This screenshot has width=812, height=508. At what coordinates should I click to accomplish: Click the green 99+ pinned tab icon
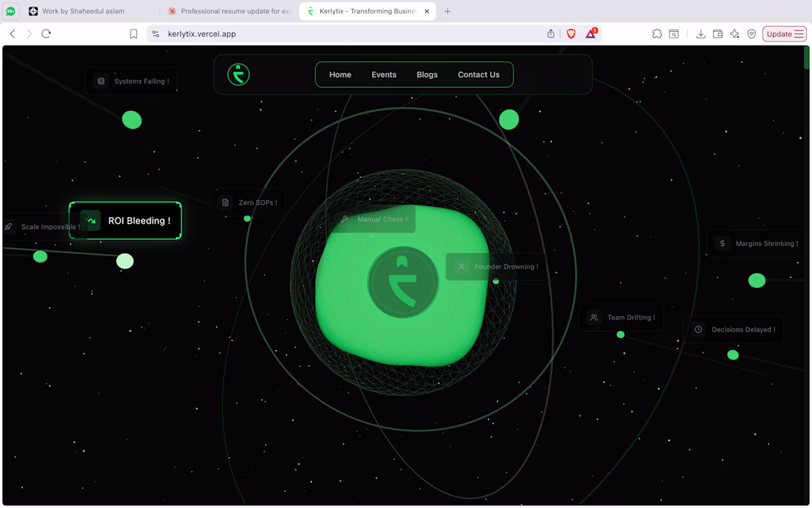click(10, 11)
